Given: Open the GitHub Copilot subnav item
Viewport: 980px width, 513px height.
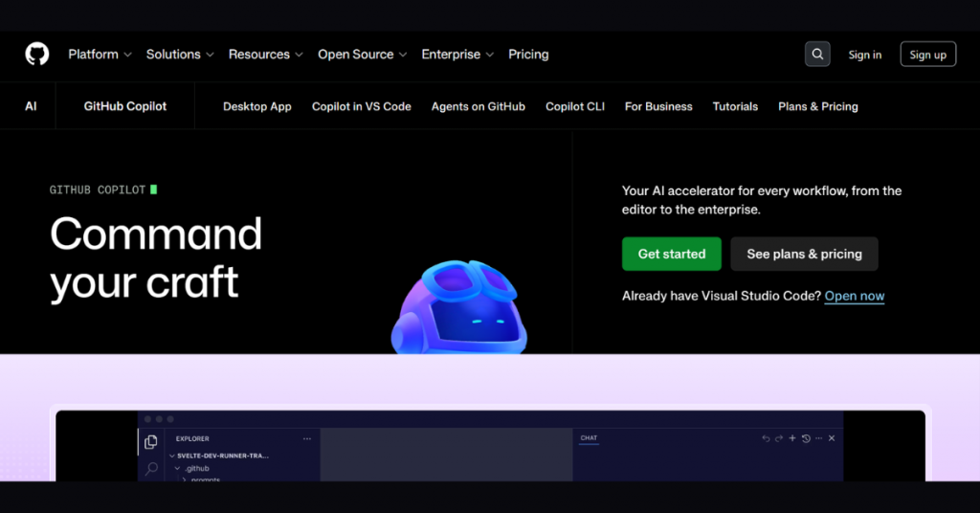Looking at the screenshot, I should pyautogui.click(x=125, y=106).
